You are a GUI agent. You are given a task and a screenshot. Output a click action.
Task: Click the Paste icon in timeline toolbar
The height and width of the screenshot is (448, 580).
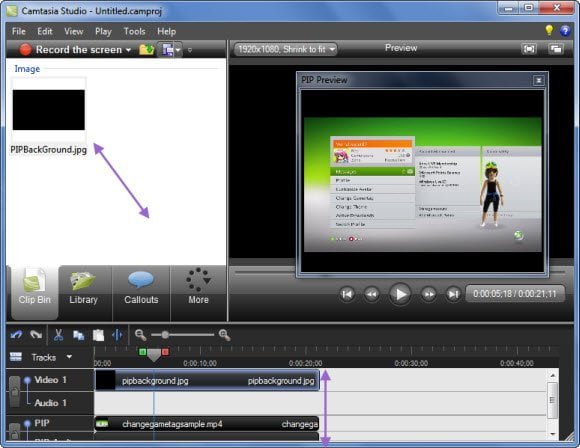click(98, 335)
